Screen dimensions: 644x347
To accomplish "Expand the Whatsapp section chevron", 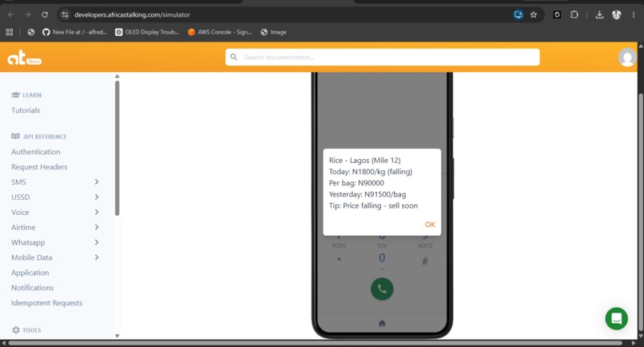I will tap(97, 242).
